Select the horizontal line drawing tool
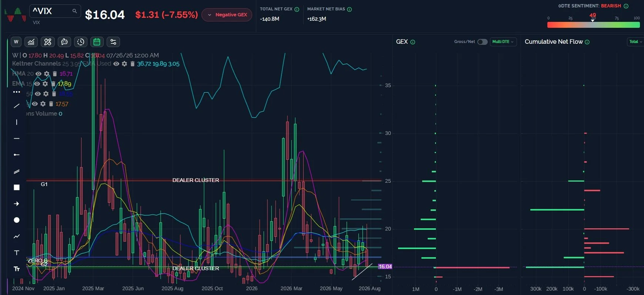The width and height of the screenshot is (644, 295). tap(17, 139)
